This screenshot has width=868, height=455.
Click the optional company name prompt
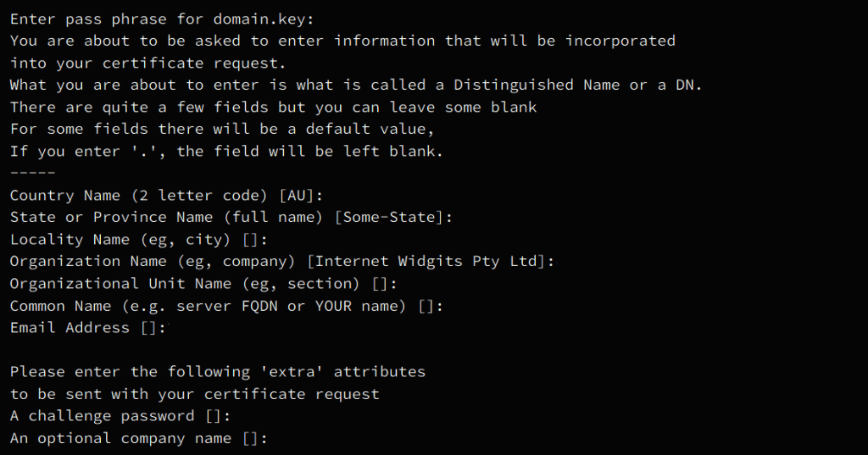click(139, 438)
